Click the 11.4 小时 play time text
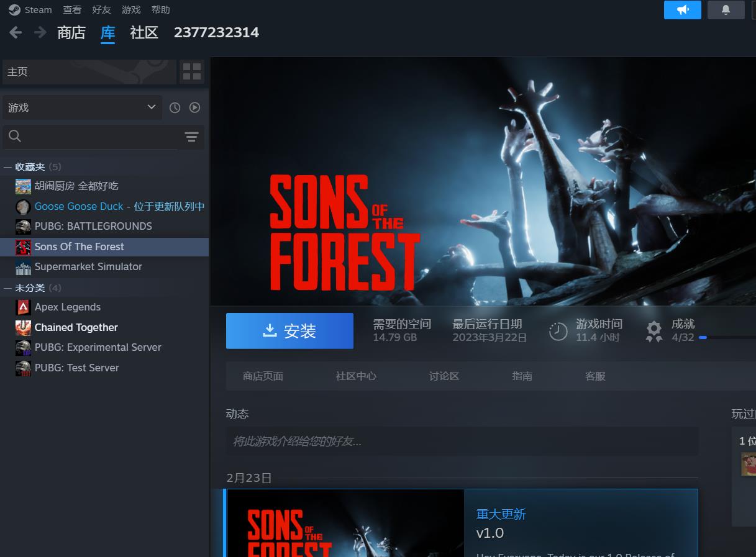 pyautogui.click(x=598, y=338)
